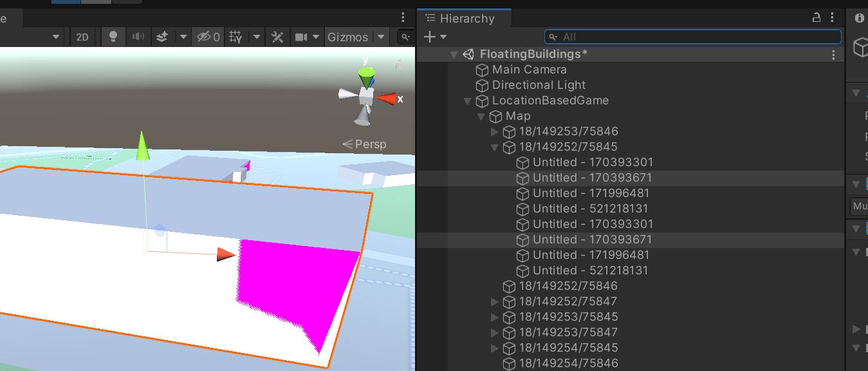Open the Hierarchy kebab menu
This screenshot has height=371, width=868.
coord(833,18)
